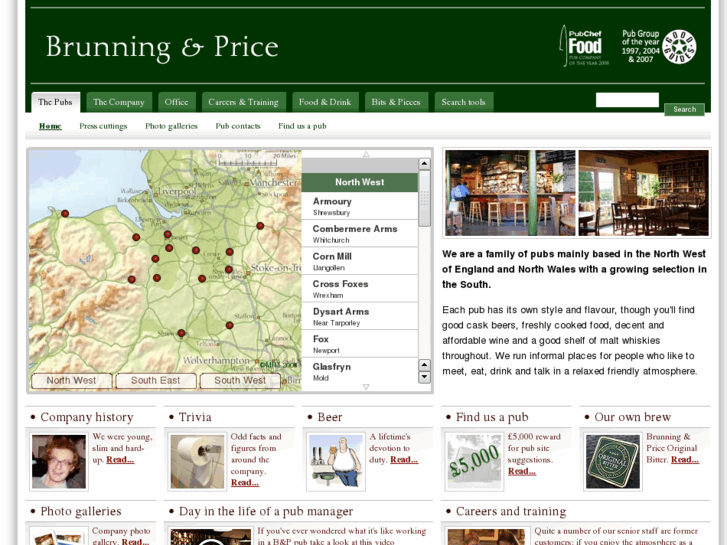Click the lowest pub list scrollbar down arrow
The height and width of the screenshot is (545, 727).
(x=424, y=377)
